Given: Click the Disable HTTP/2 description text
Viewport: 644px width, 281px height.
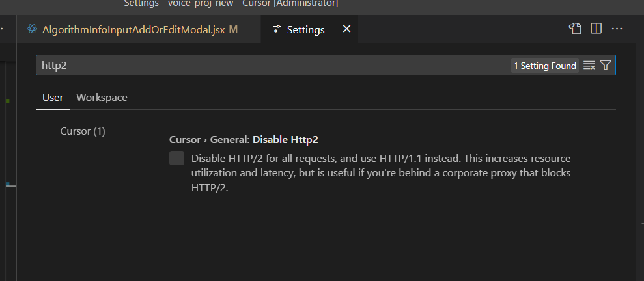Looking at the screenshot, I should (381, 173).
